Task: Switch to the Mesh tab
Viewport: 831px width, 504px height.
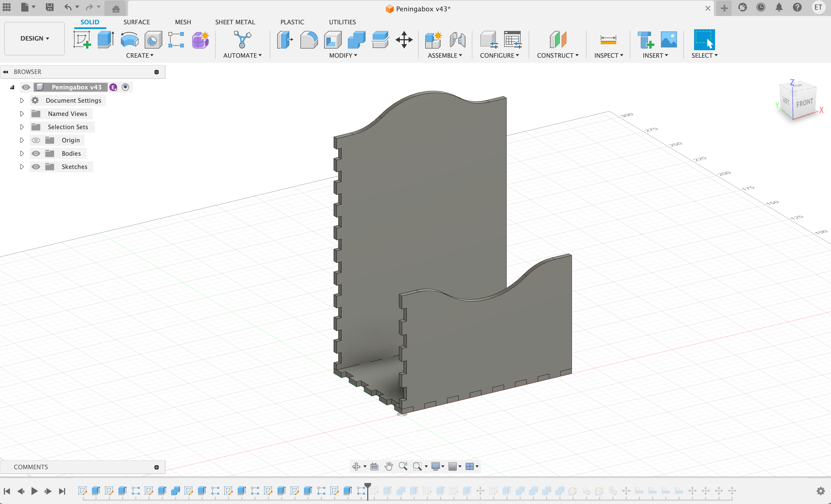Action: (x=183, y=22)
